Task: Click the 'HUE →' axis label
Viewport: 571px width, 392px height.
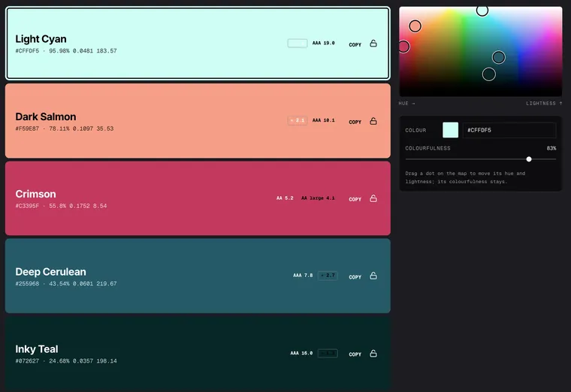Action: point(406,104)
